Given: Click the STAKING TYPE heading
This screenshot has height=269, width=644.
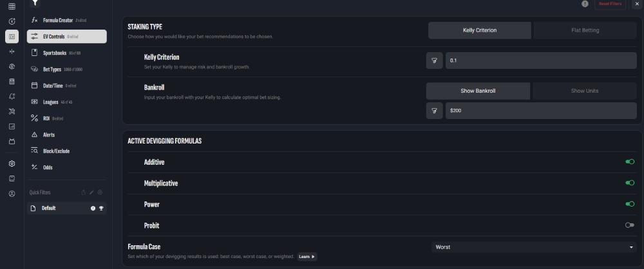Looking at the screenshot, I should [145, 26].
